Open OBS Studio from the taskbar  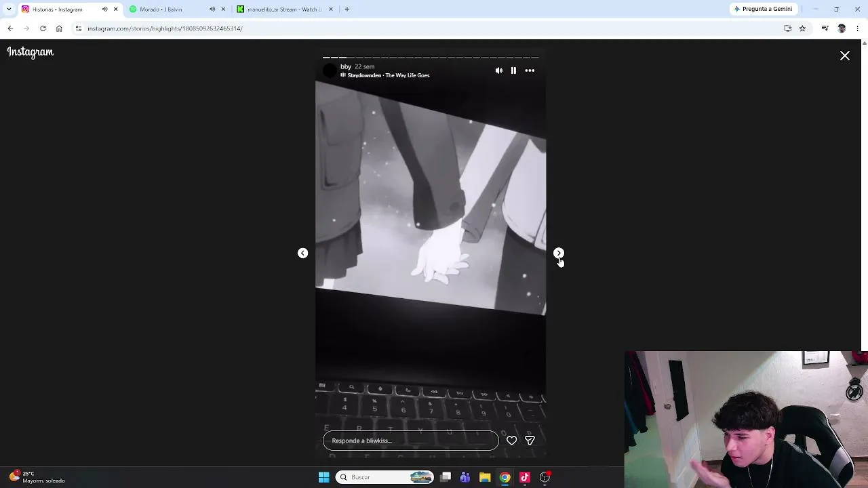(545, 477)
